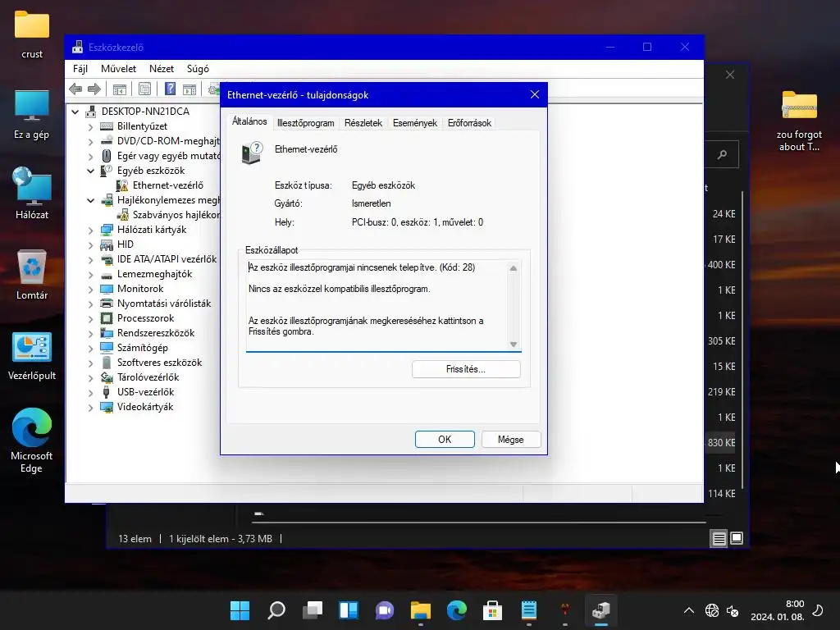Switch to the Erőforrások tab
This screenshot has width=840, height=630.
coord(469,123)
